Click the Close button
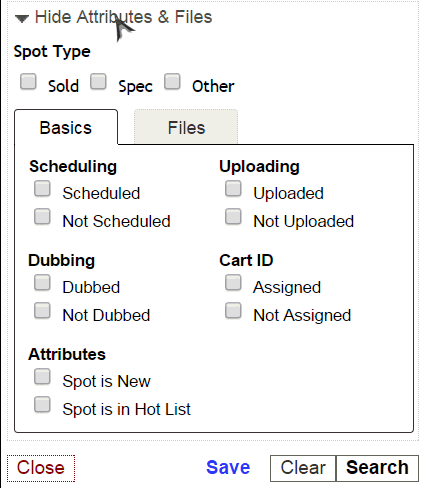The width and height of the screenshot is (424, 488). pos(41,468)
